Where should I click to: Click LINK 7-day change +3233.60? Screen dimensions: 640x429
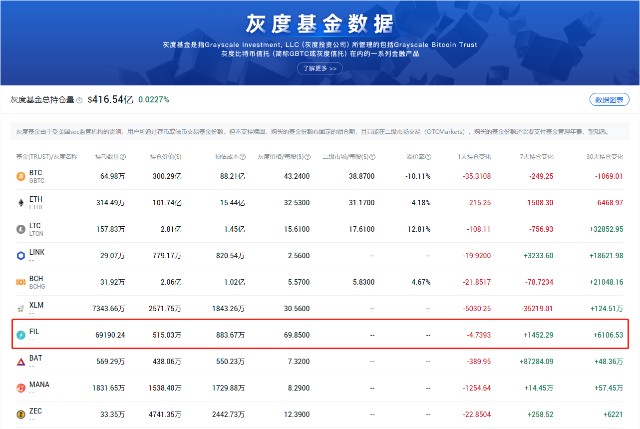pos(538,256)
